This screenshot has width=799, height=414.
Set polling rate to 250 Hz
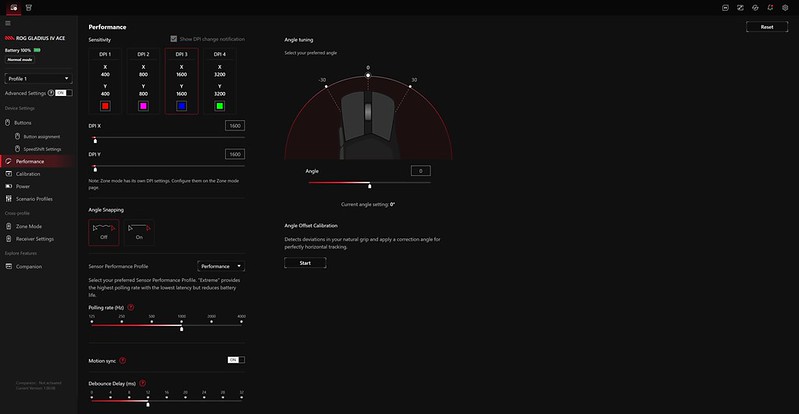122,322
